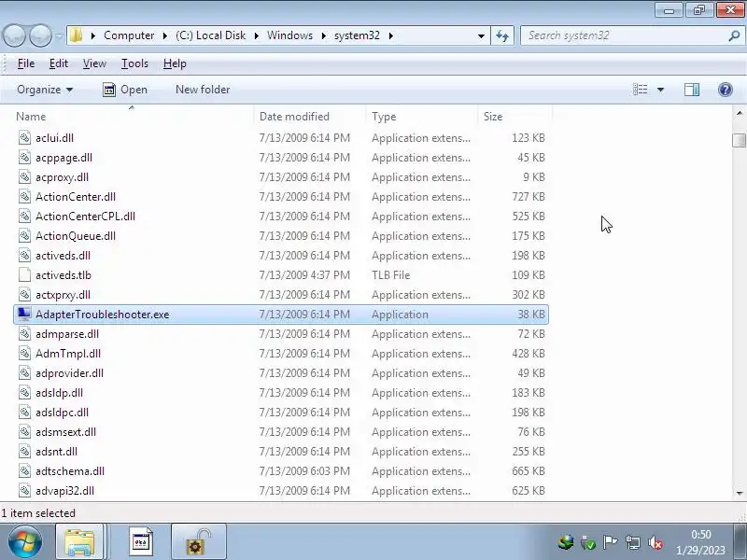Image resolution: width=747 pixels, height=560 pixels.
Task: Click the system32 breadcrumb segment
Action: [357, 35]
